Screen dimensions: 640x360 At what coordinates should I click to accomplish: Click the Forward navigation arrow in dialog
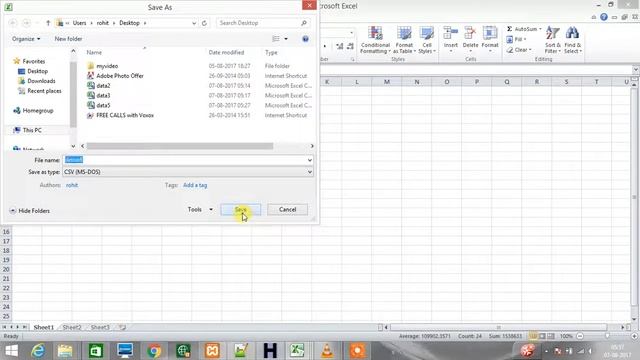[26, 23]
